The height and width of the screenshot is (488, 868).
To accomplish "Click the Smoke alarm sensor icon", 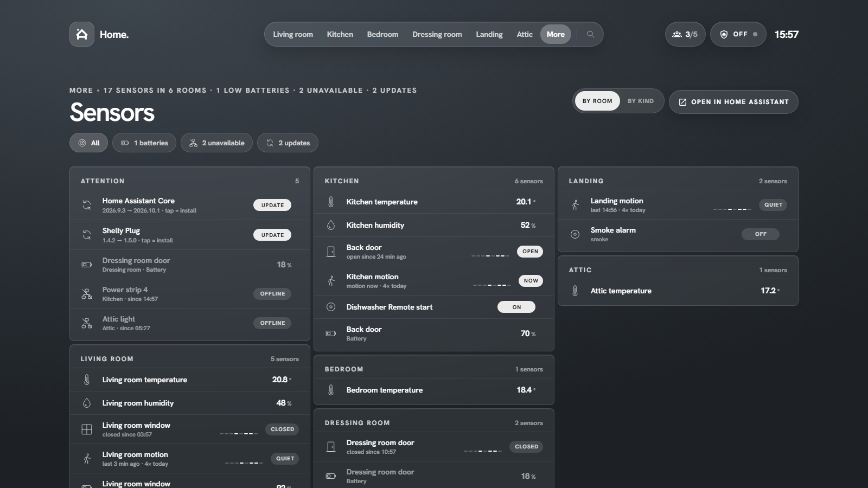I will pos(575,234).
